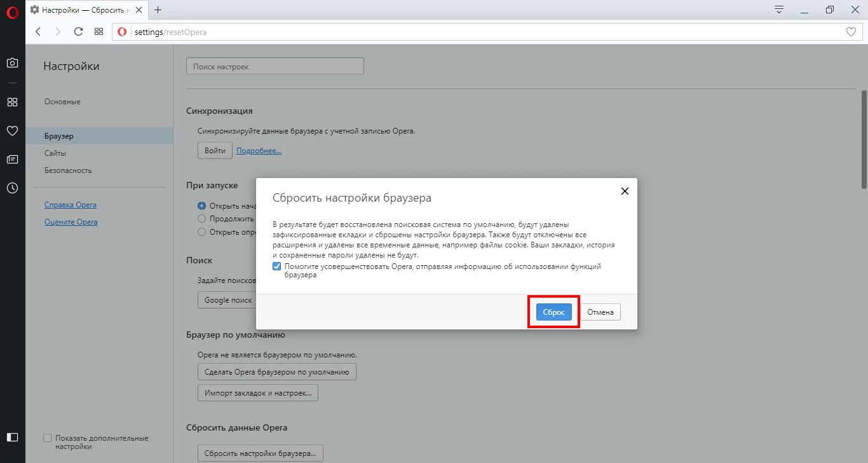The width and height of the screenshot is (868, 463).
Task: Toggle sidebar panel icon at bottom
Action: [12, 437]
